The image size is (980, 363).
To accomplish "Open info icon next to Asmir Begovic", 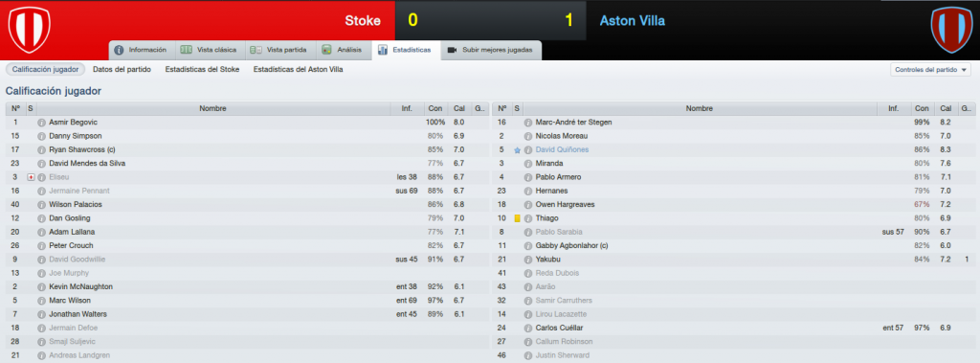I will (42, 122).
